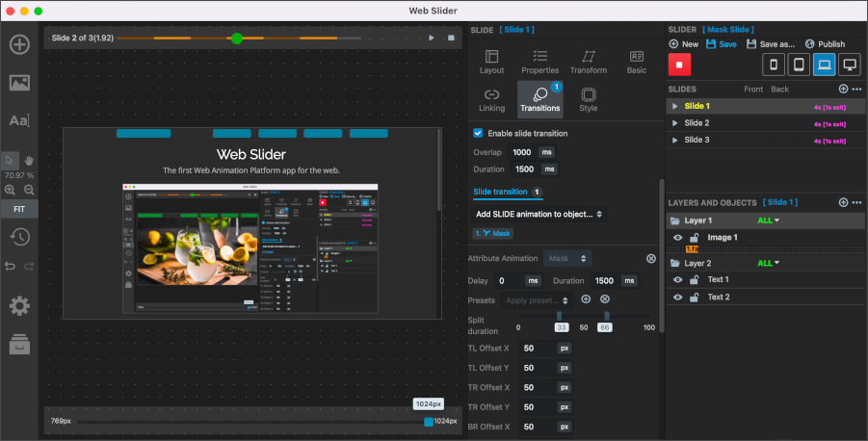Click the undo arrow icon

tap(10, 266)
